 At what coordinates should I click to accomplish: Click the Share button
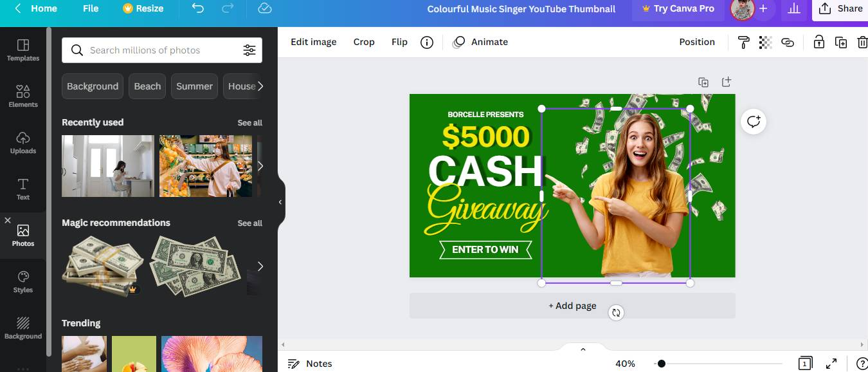pos(841,8)
